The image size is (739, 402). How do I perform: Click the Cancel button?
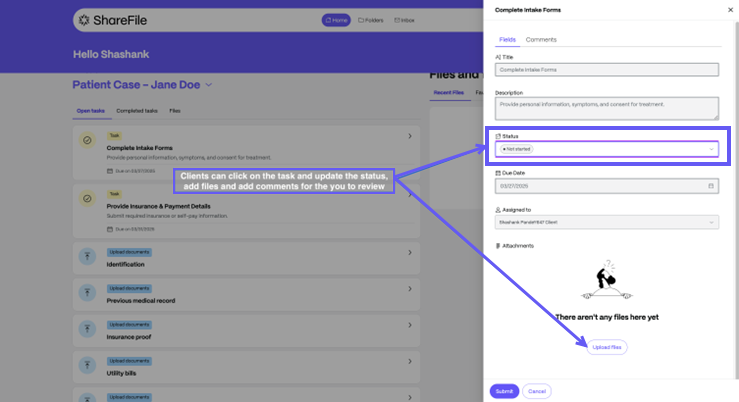pyautogui.click(x=537, y=391)
